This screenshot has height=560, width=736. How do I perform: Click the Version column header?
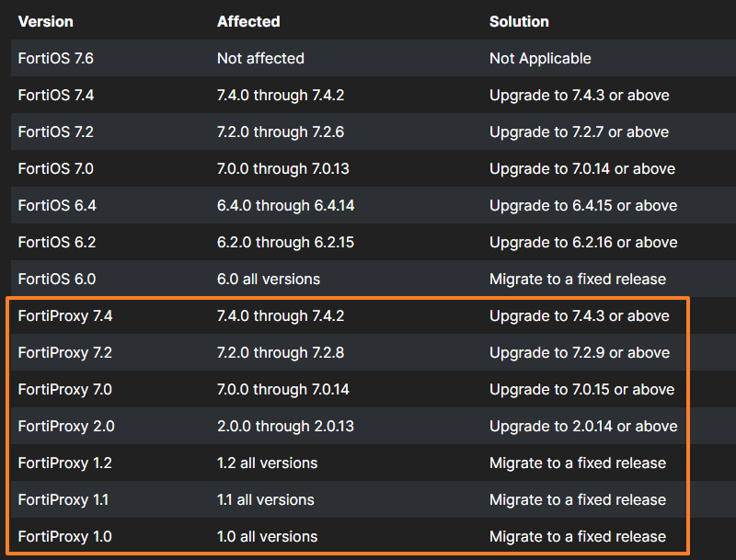[x=46, y=21]
